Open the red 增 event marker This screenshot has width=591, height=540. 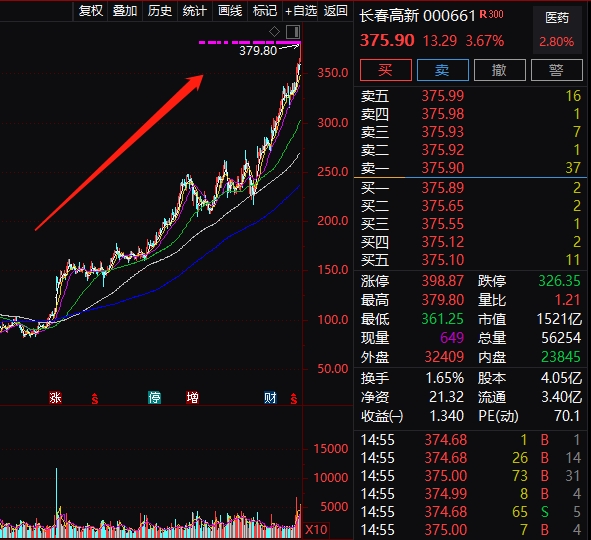coord(193,398)
